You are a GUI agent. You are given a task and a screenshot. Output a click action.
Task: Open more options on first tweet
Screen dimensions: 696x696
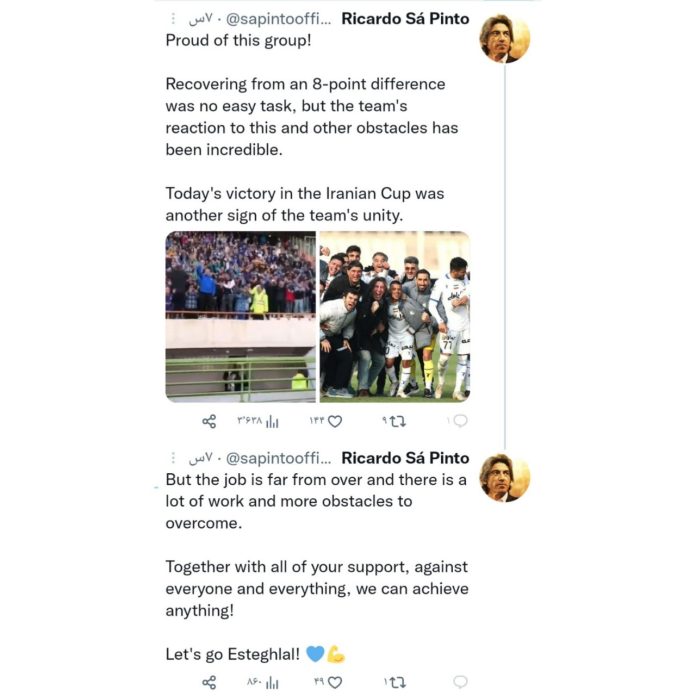tap(173, 19)
